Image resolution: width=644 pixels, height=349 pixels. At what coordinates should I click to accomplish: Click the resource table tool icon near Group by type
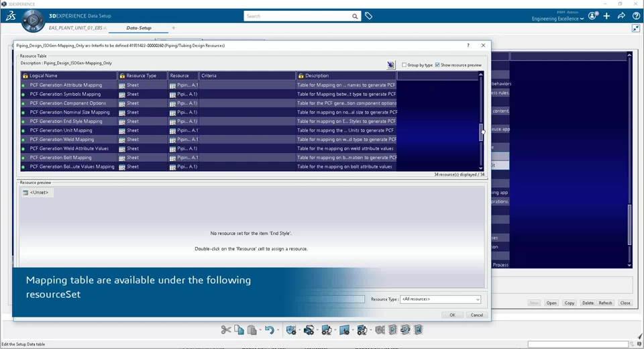point(390,65)
